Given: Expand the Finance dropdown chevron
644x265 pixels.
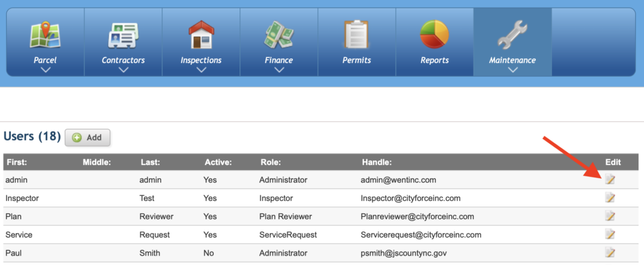Looking at the screenshot, I should coord(279,70).
